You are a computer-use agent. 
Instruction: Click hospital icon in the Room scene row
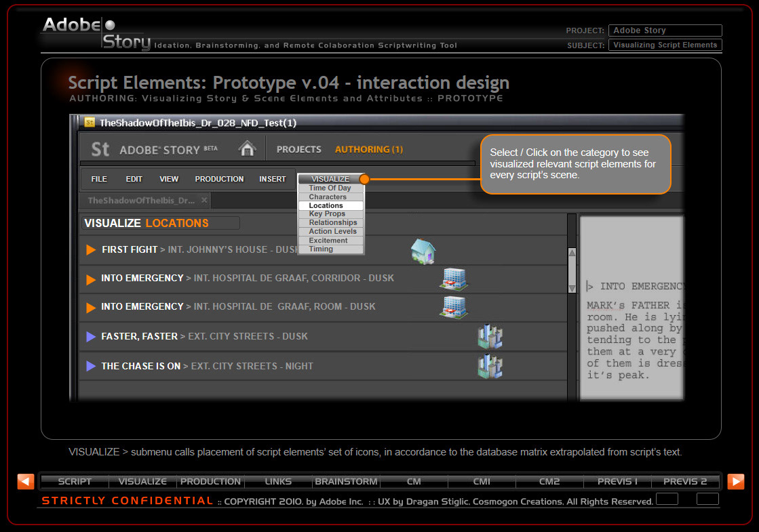454,308
